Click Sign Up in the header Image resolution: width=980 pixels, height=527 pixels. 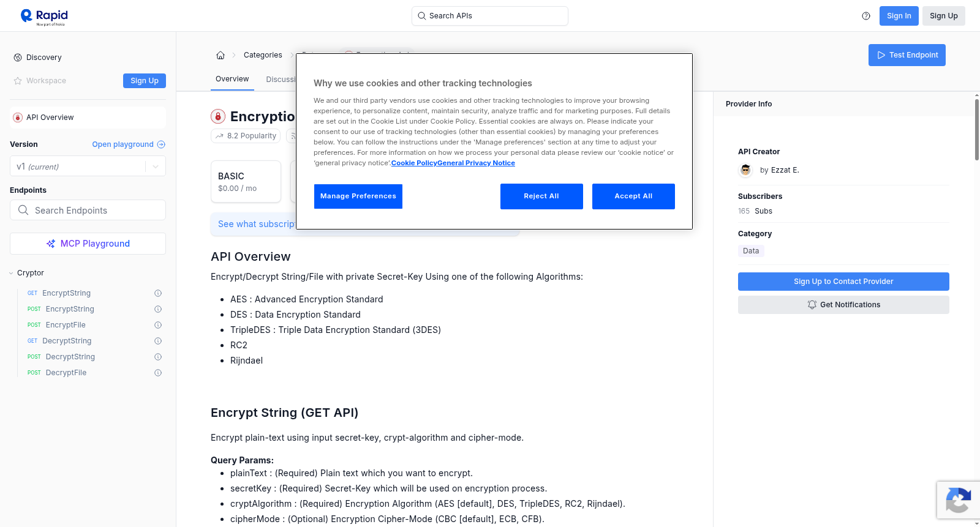click(943, 16)
